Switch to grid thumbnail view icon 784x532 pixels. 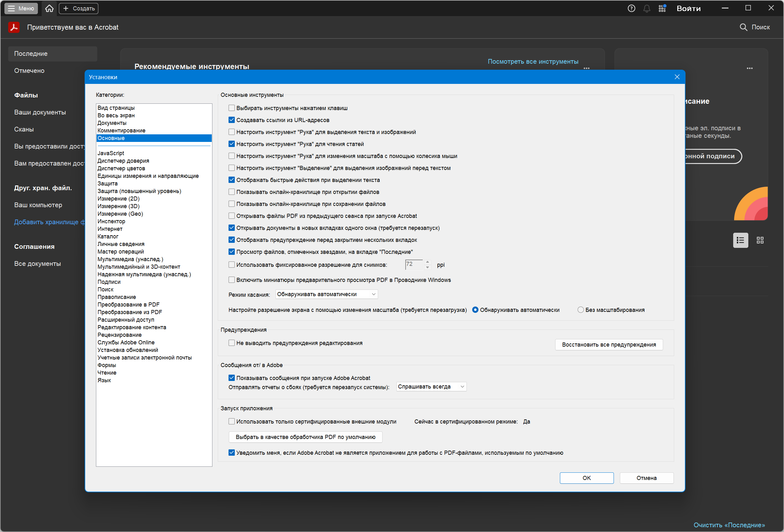click(760, 240)
